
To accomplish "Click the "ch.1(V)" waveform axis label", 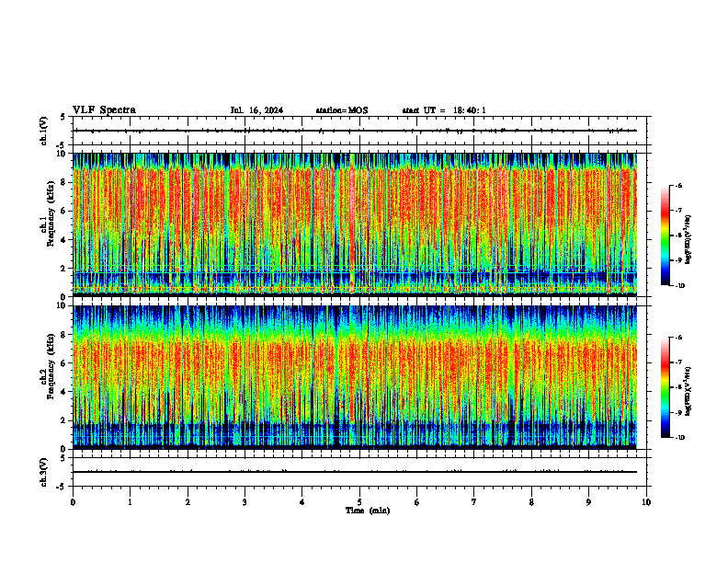I will click(x=43, y=131).
